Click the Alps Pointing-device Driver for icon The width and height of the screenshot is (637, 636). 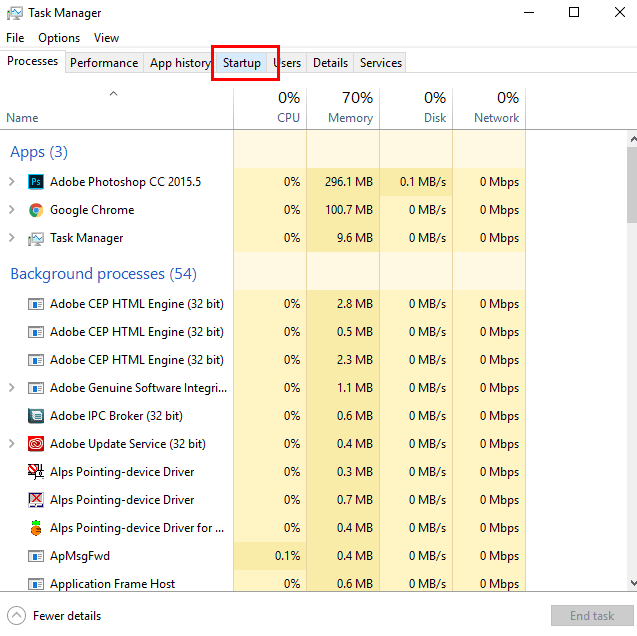pos(36,528)
